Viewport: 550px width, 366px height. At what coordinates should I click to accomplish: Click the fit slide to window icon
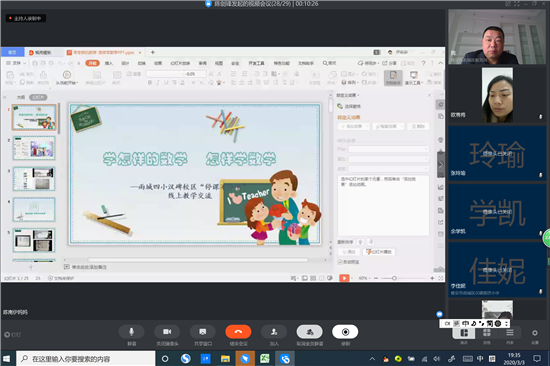tap(441, 278)
